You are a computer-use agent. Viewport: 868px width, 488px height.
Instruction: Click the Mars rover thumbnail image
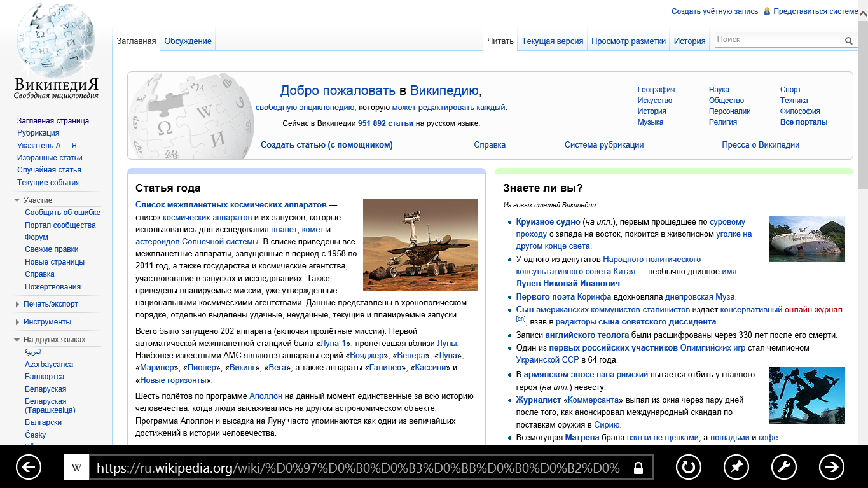(x=420, y=244)
